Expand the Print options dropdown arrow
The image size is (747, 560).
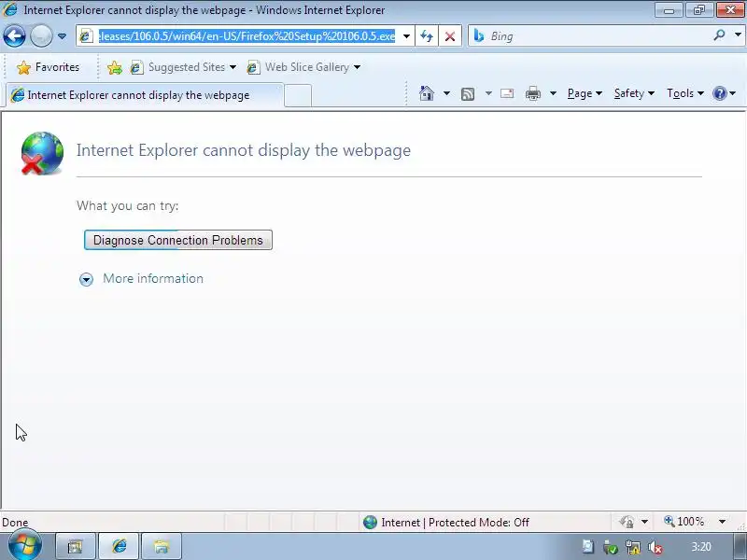tap(553, 93)
